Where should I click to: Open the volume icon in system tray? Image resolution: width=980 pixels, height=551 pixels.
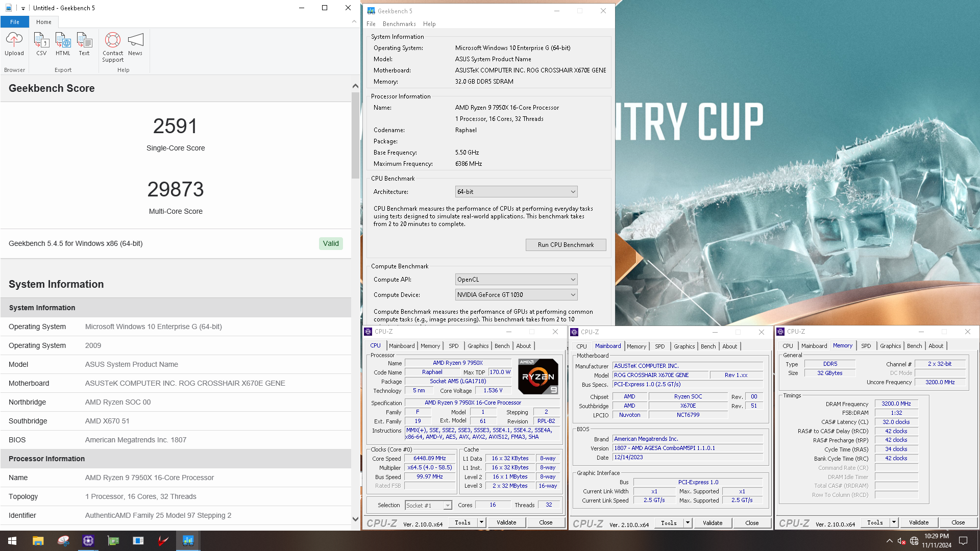coord(901,541)
